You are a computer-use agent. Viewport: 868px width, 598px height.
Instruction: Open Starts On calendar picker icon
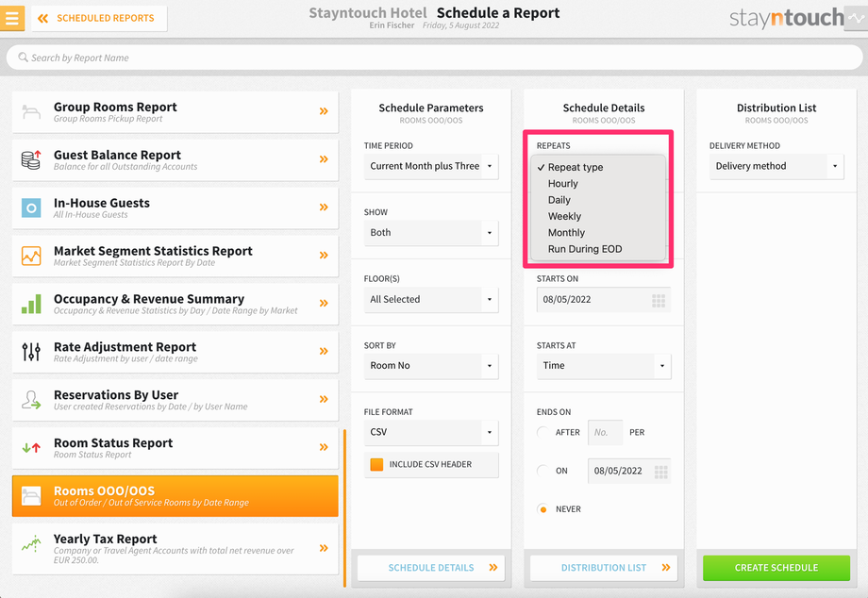659,300
